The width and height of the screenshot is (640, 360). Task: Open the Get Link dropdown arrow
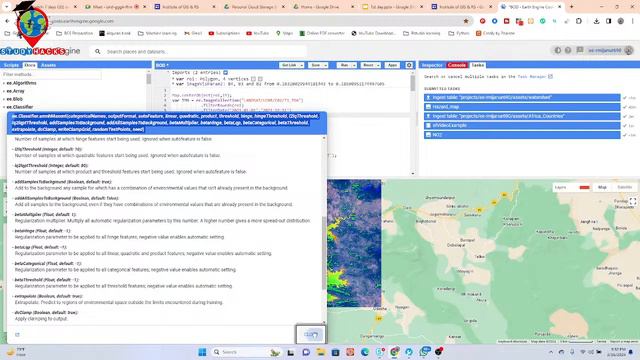(302, 65)
